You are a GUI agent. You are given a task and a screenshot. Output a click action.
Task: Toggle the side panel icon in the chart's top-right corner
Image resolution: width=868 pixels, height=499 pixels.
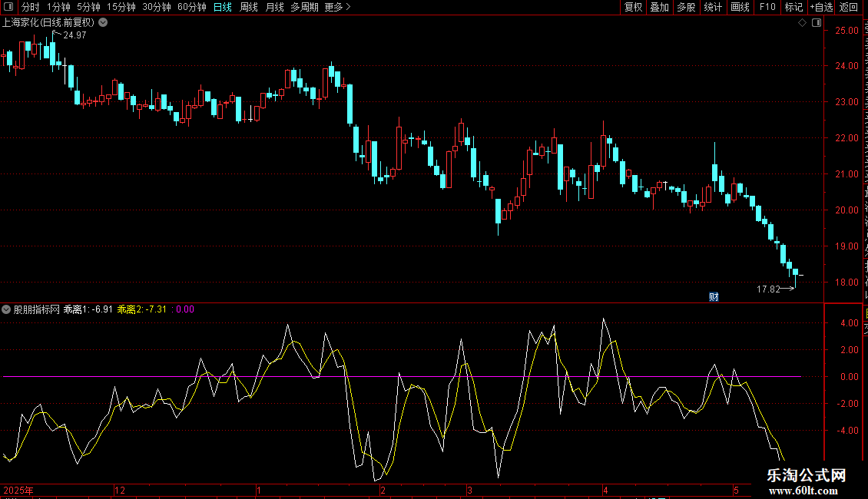(x=817, y=23)
